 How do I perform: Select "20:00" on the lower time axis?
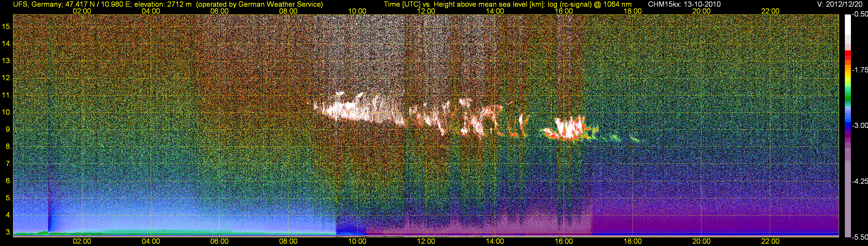(702, 241)
